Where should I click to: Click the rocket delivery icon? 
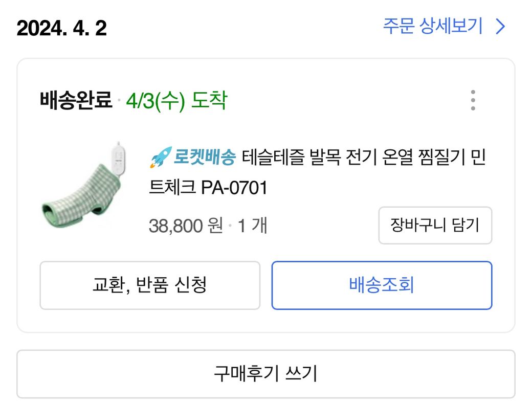(160, 157)
